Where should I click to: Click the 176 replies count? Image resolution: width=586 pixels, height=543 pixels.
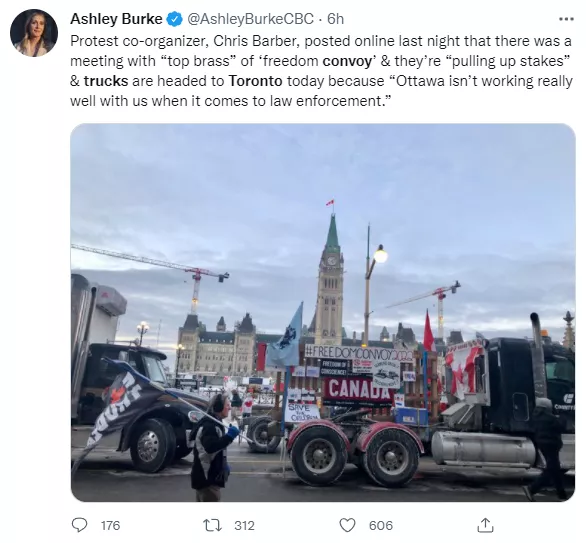(x=110, y=525)
